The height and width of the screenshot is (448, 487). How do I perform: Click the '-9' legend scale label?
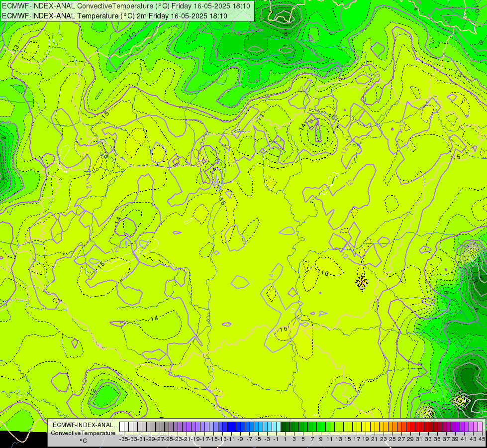tap(240, 440)
